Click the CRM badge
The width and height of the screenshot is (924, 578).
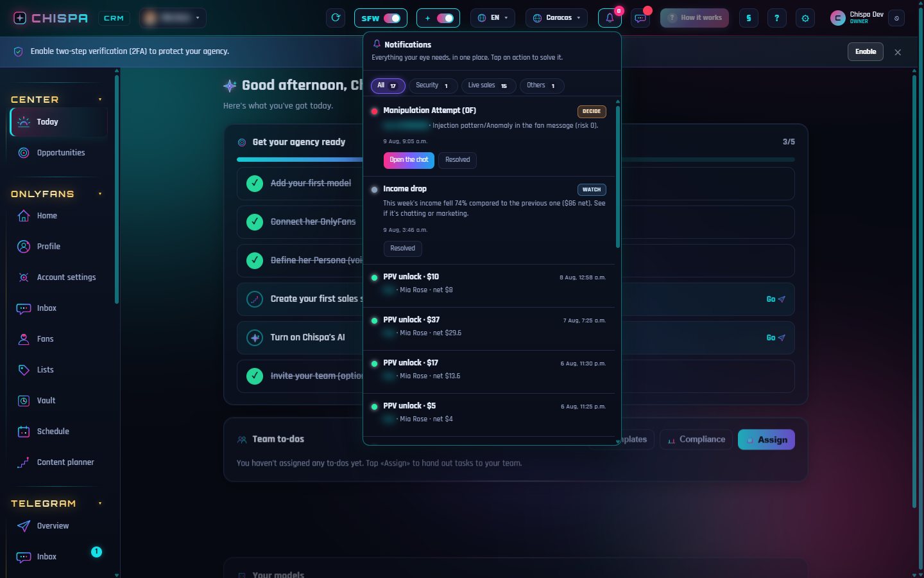114,18
